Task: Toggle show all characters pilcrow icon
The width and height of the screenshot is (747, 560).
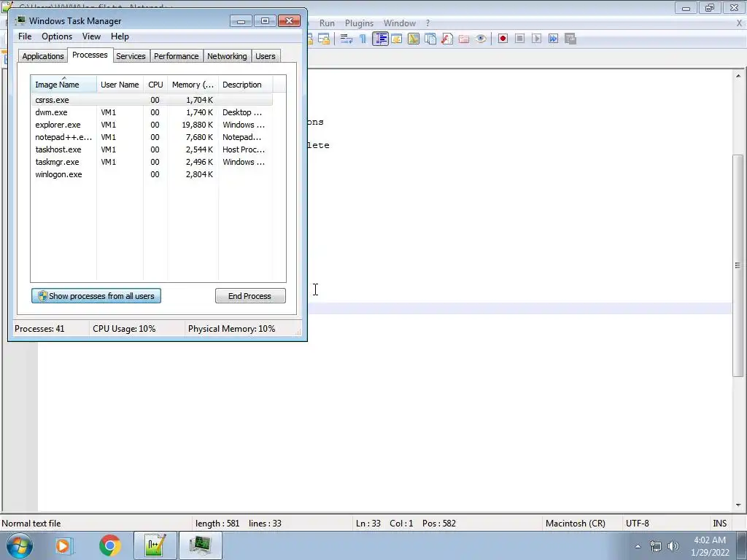Action: pyautogui.click(x=363, y=39)
